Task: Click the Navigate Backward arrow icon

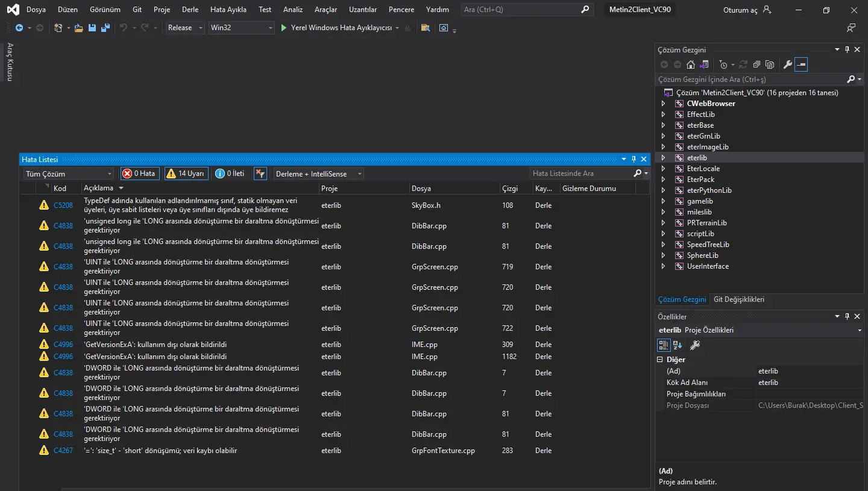Action: 19,28
